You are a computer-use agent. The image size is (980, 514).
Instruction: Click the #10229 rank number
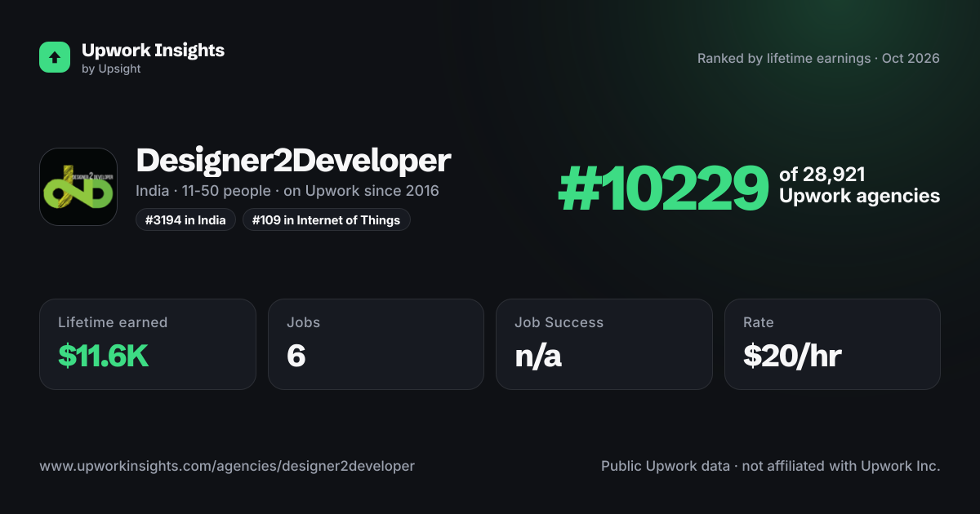pos(663,188)
